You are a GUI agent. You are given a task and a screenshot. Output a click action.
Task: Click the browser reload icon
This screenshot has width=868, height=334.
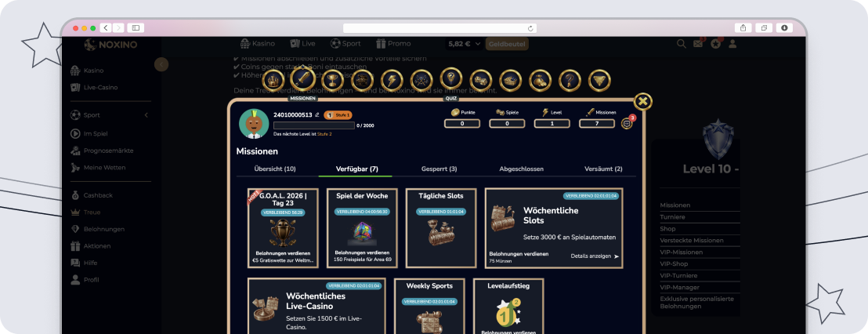[530, 28]
